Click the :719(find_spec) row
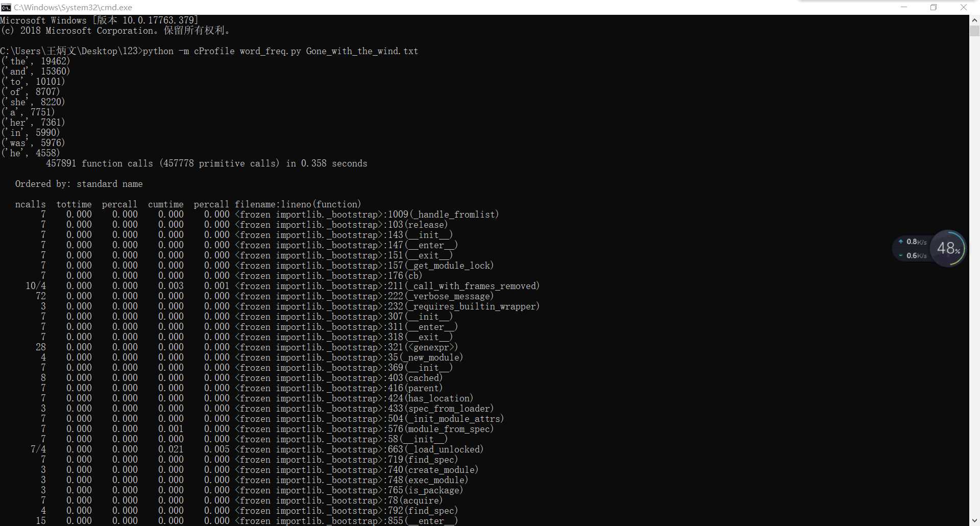Screen dimensions: 980x526 (x=250, y=460)
